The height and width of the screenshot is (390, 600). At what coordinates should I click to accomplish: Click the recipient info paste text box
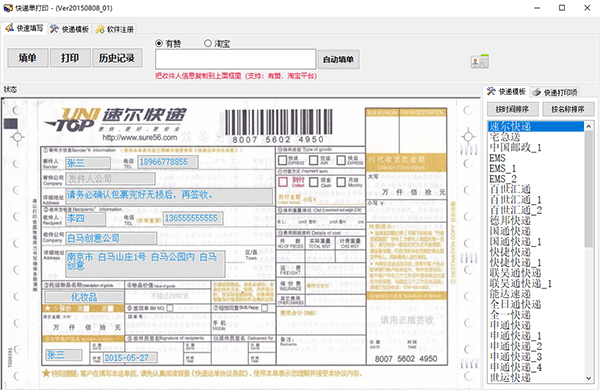[x=235, y=59]
